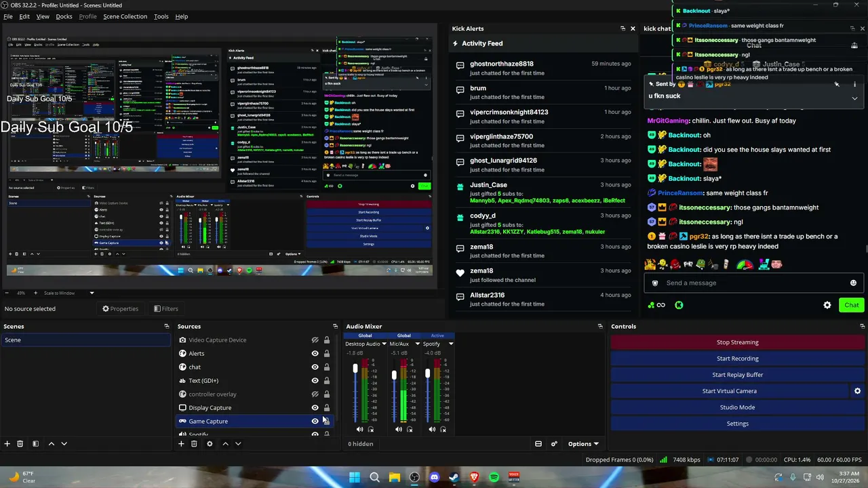868x488 pixels.
Task: Open the preview scaling dropdown
Action: (x=92, y=293)
